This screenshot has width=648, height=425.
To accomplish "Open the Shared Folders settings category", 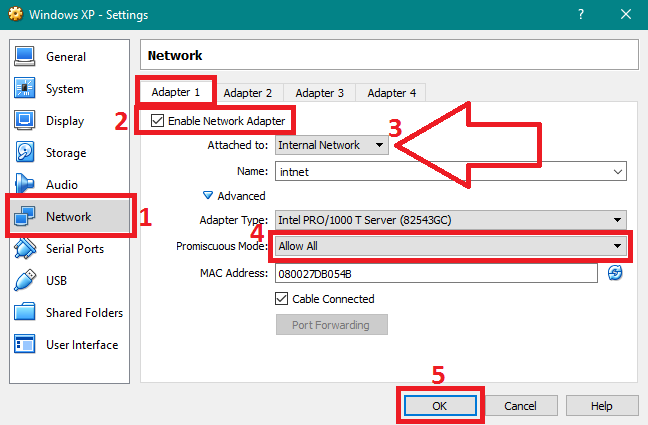I will [69, 313].
